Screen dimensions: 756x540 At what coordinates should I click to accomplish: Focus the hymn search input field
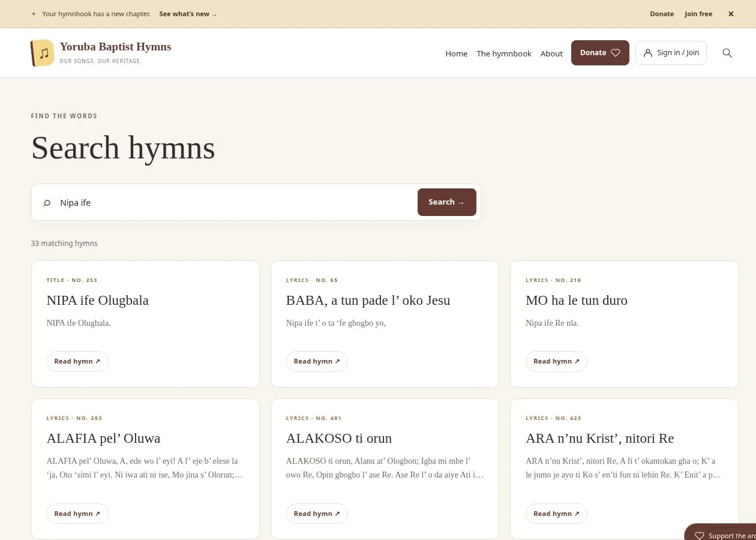[x=234, y=203]
